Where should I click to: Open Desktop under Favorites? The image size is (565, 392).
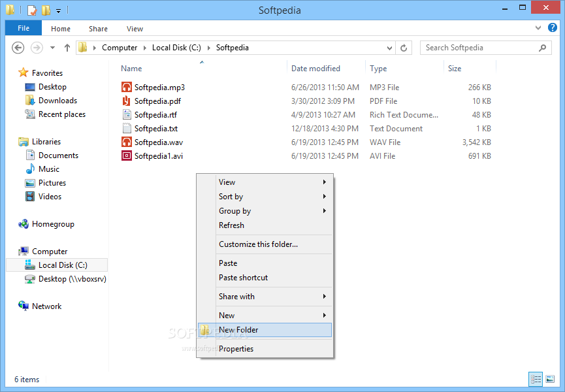coord(52,87)
